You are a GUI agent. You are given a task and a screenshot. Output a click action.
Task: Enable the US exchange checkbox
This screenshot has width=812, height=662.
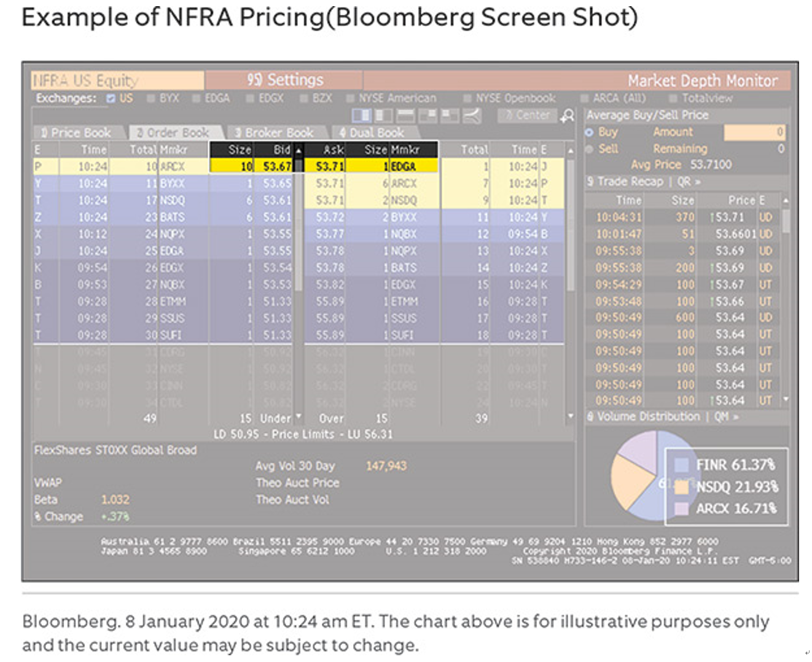tap(111, 98)
